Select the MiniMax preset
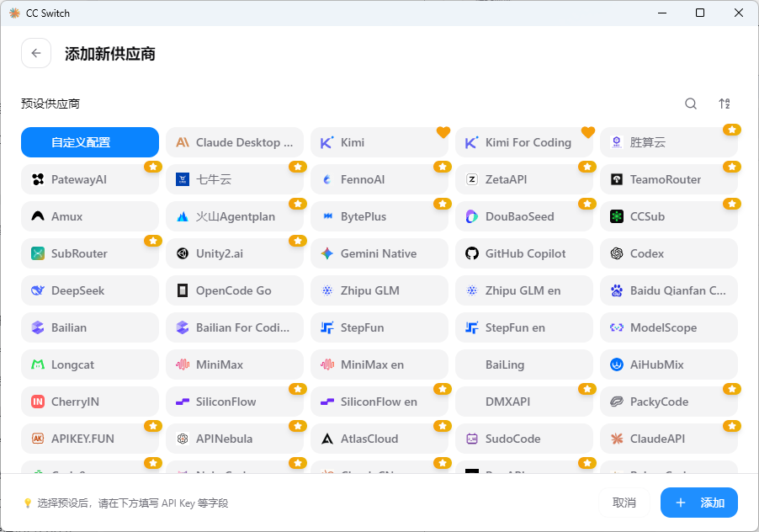The height and width of the screenshot is (532, 759). click(235, 364)
